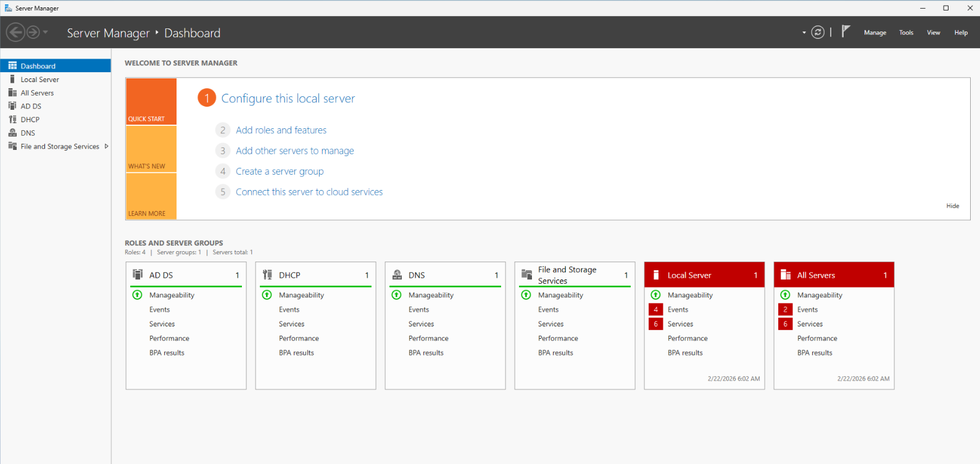980x464 pixels.
Task: Hide the welcome tile
Action: (953, 206)
